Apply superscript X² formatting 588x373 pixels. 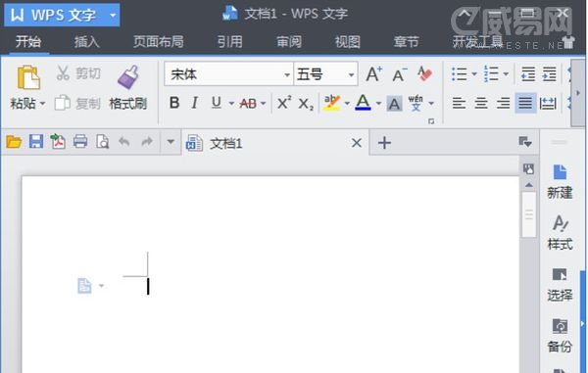(284, 103)
